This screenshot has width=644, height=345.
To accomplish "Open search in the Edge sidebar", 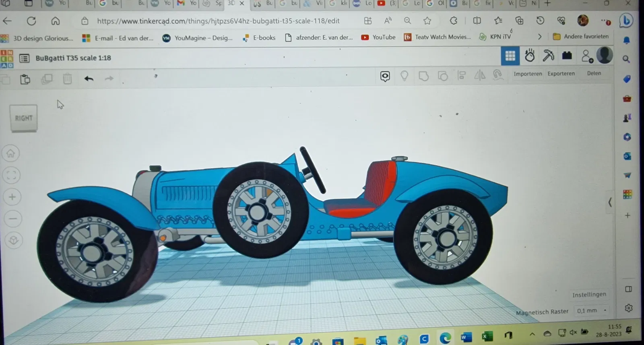I will tap(626, 59).
